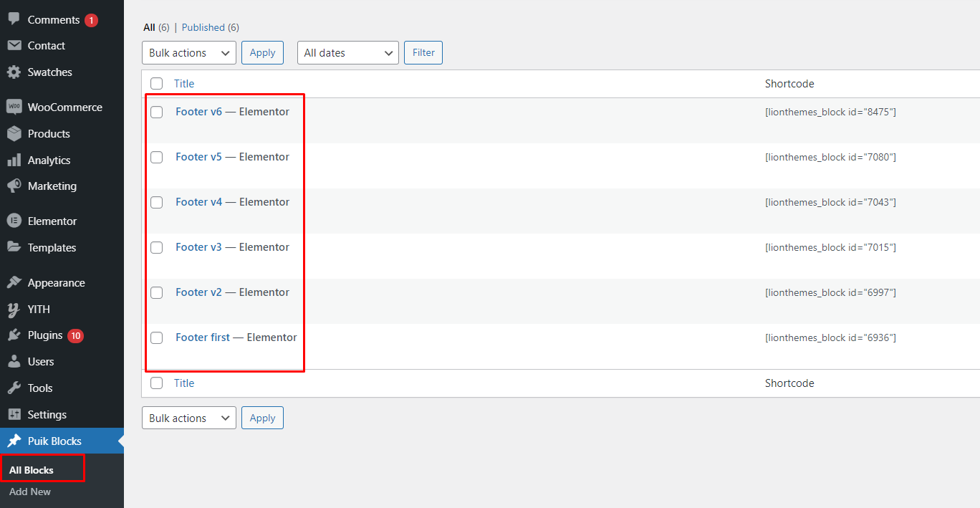Open Settings via its sliders icon
980x508 pixels.
click(x=14, y=415)
